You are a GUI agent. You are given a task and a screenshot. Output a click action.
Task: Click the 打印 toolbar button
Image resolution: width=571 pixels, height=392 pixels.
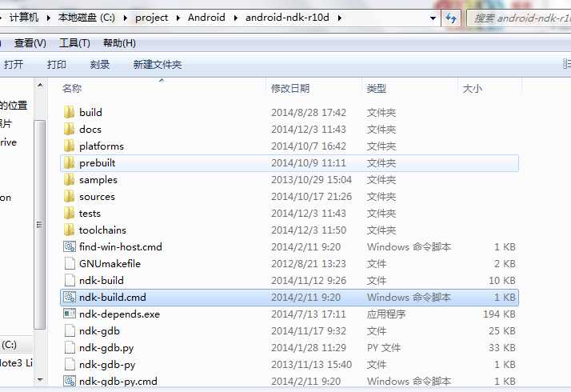[57, 65]
